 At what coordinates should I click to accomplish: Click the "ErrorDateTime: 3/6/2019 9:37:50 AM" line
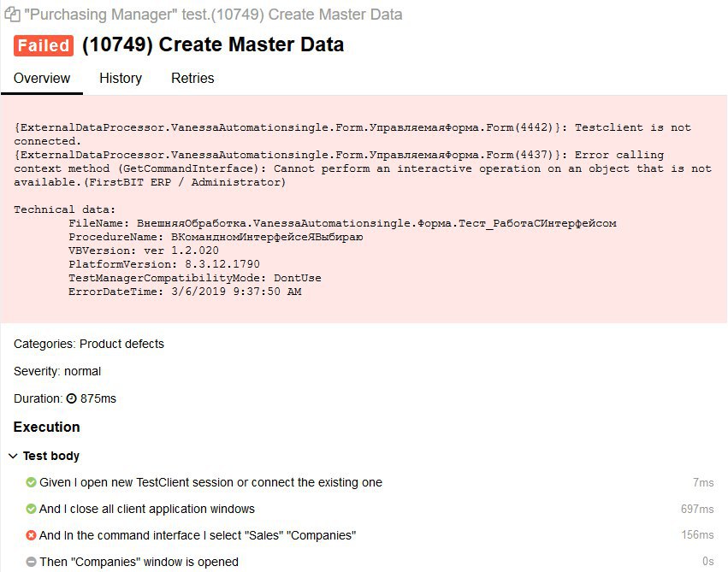point(186,292)
